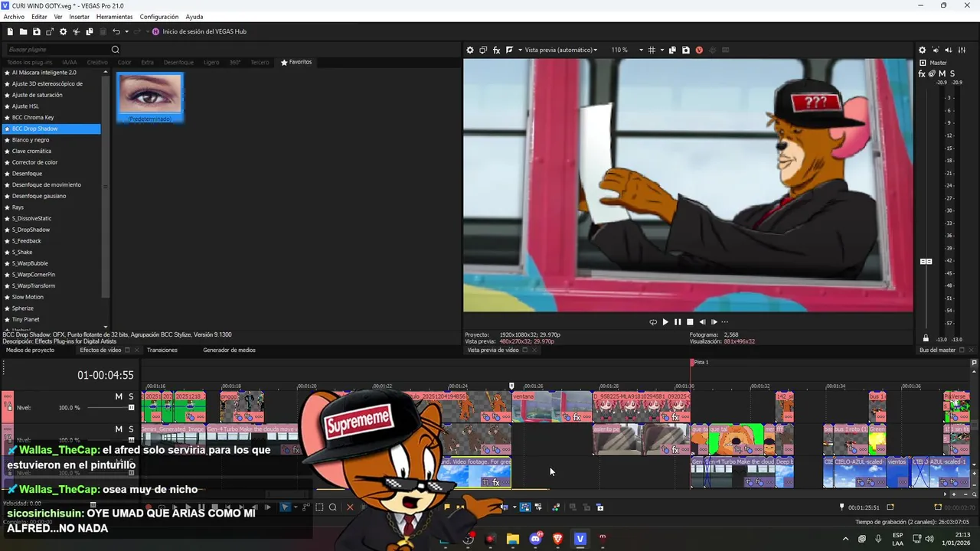Click the Undo arrow in the toolbar
The width and height of the screenshot is (980, 551).
[x=116, y=31]
